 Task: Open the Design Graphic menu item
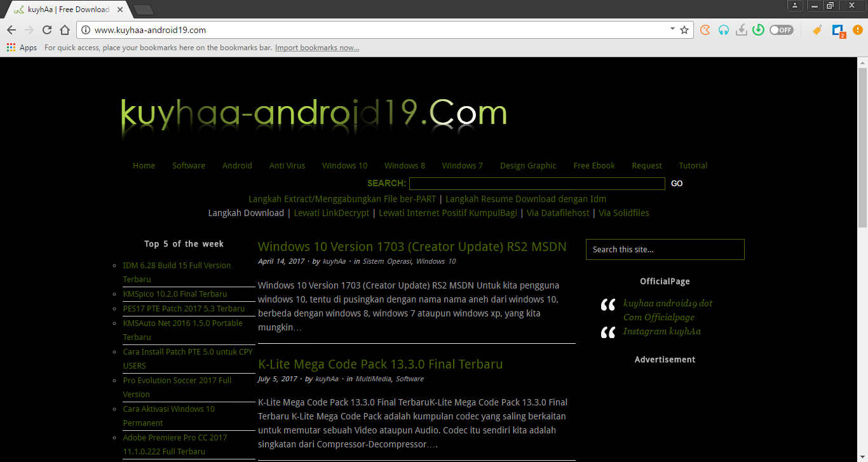pos(528,165)
